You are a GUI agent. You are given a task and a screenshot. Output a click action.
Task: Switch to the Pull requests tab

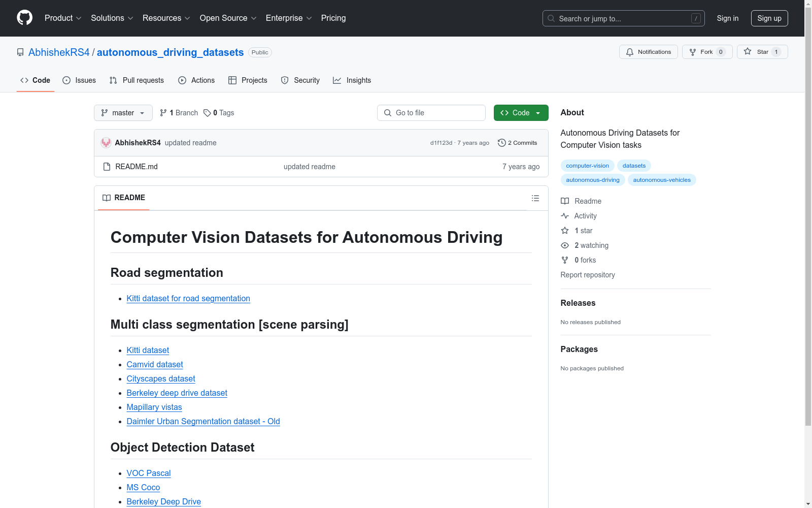tap(137, 80)
